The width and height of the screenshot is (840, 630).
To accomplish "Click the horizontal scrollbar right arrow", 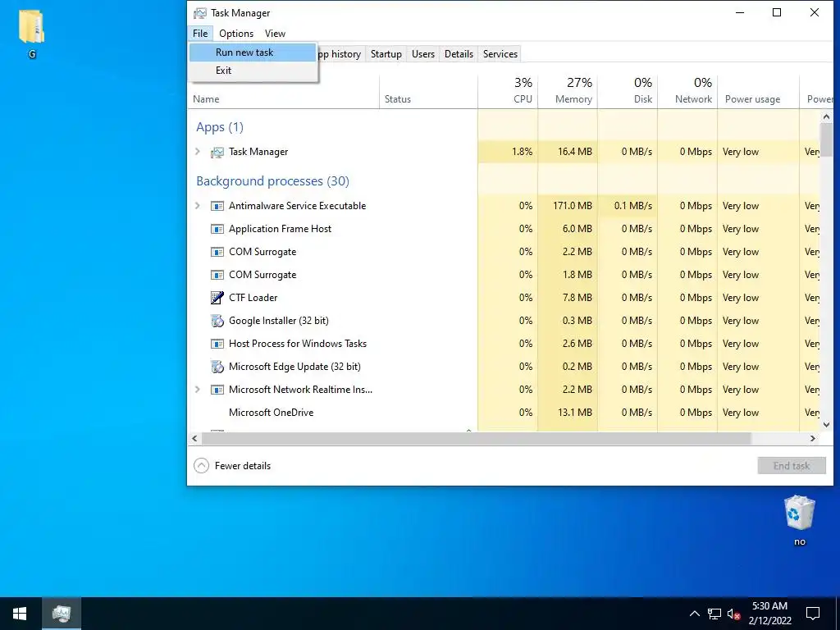I will (x=813, y=438).
